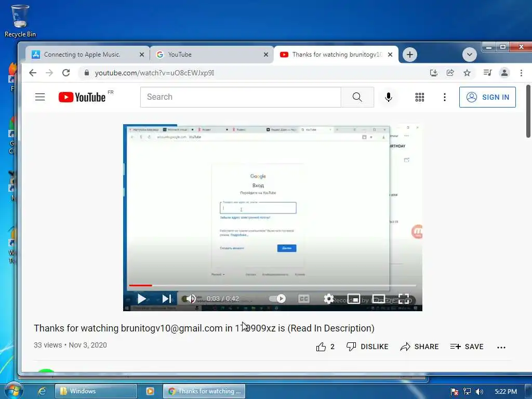Image resolution: width=532 pixels, height=399 pixels.
Task: Open network status tray icon
Action: pos(467,392)
